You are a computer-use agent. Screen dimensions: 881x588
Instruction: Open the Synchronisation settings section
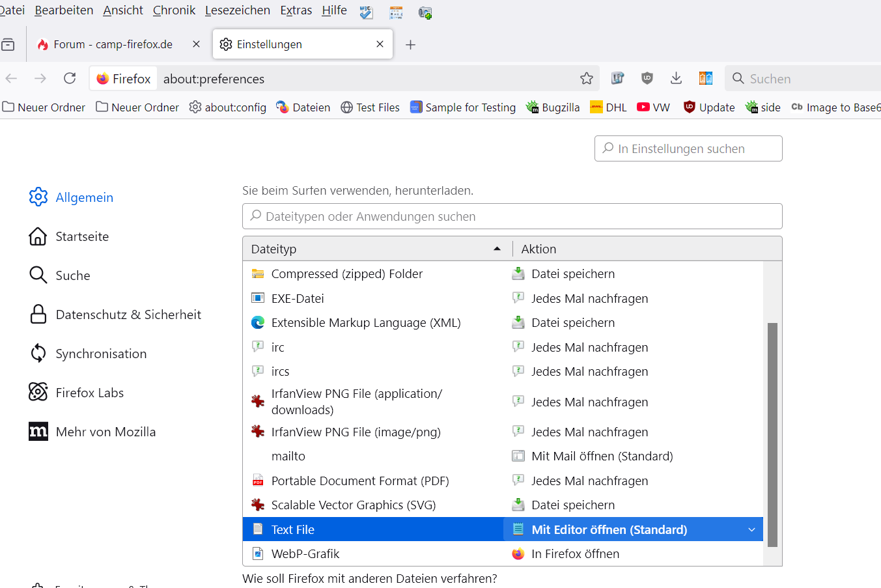coord(101,354)
